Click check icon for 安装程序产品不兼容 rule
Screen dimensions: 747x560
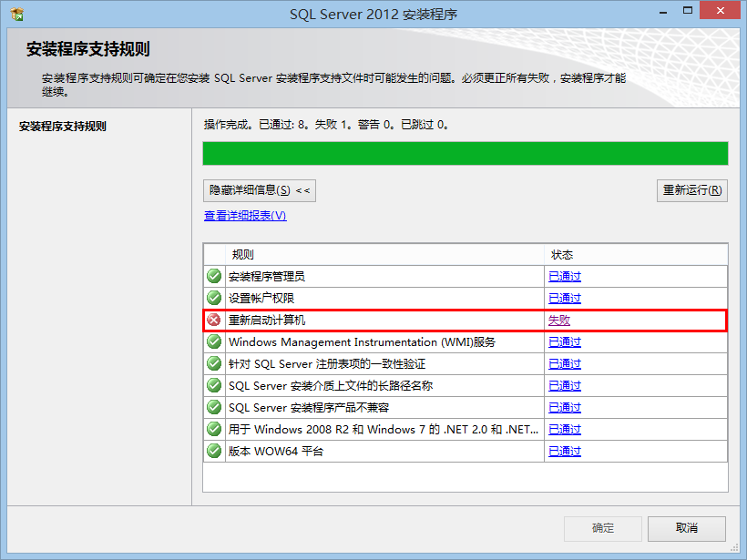(214, 408)
